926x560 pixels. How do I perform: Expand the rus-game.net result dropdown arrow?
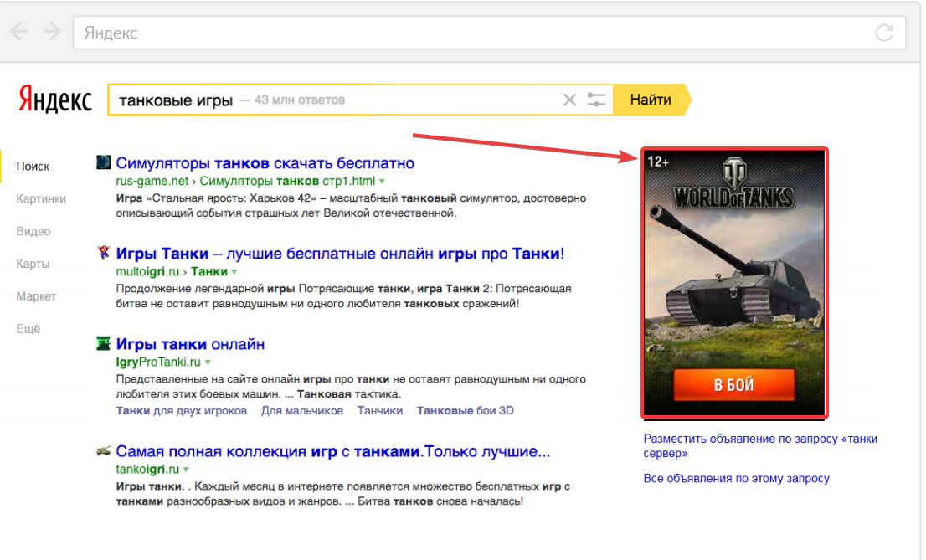click(382, 182)
